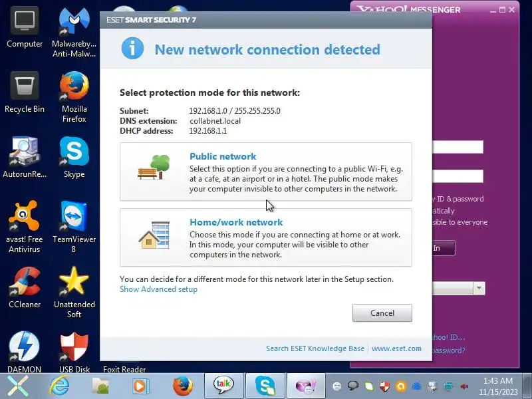Viewport: 532px width, 399px height.
Task: Launch DAEMON tools desktop shortcut
Action: coord(25,352)
